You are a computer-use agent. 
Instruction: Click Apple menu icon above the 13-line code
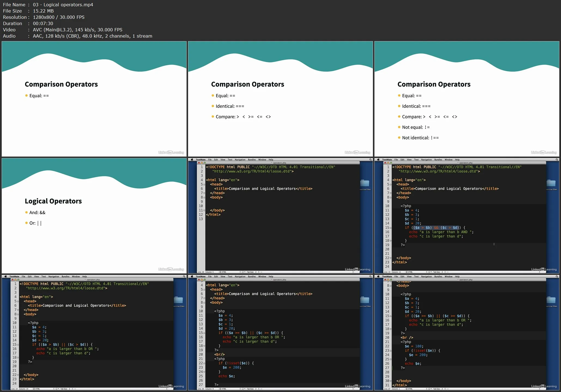click(192, 160)
